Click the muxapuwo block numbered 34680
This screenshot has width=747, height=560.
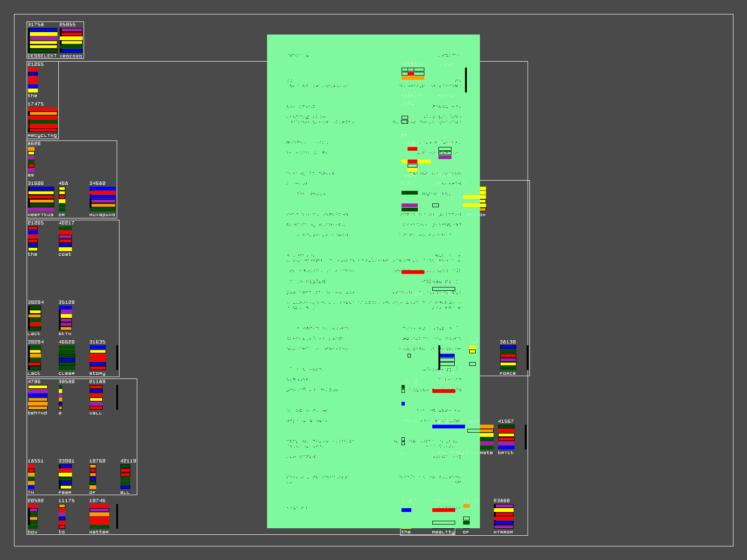pos(102,199)
